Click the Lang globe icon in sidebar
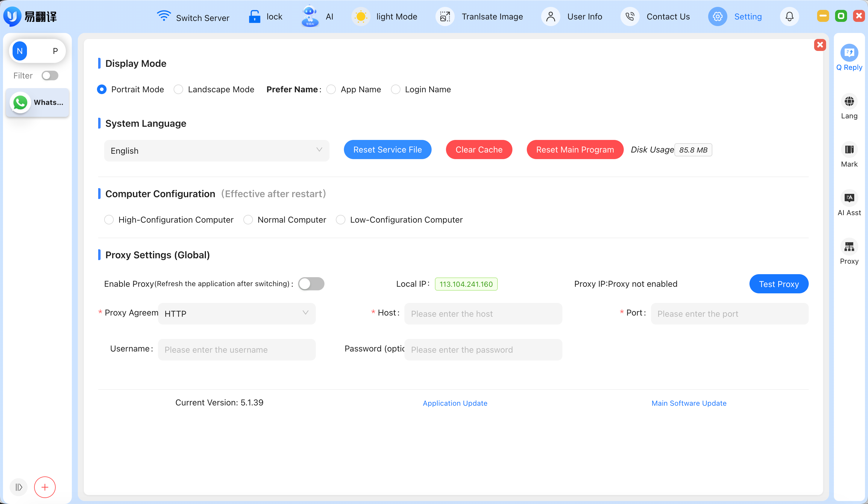This screenshot has height=504, width=868. [849, 101]
